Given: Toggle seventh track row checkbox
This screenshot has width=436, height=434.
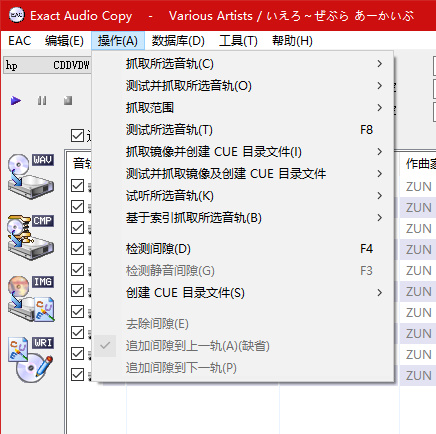Looking at the screenshot, I should 77,312.
